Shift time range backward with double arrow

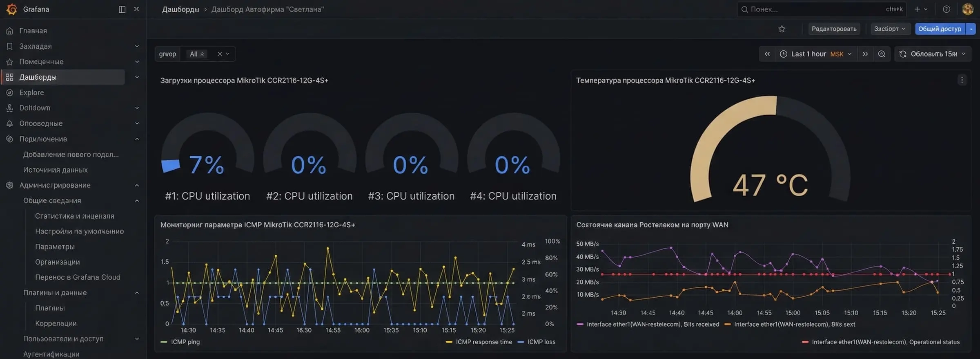click(767, 54)
